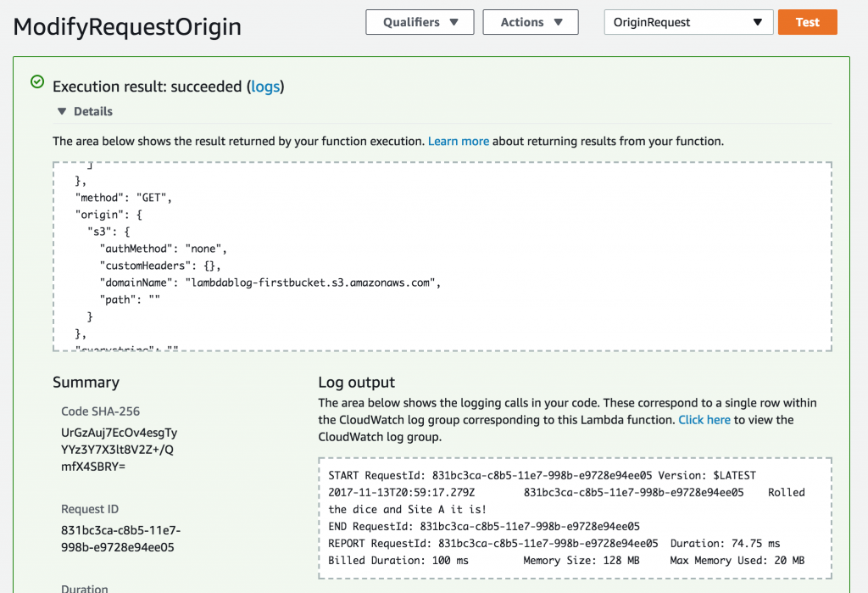This screenshot has width=868, height=593.
Task: Expand the OriginRequest test event selector
Action: (x=687, y=22)
